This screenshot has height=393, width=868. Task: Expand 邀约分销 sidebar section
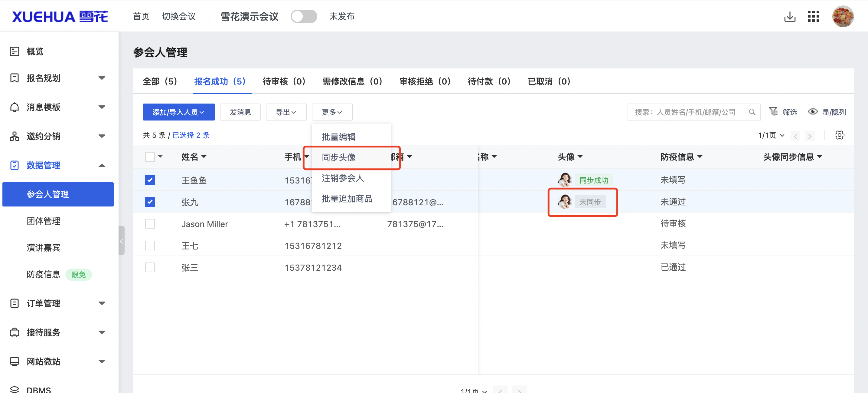(102, 136)
